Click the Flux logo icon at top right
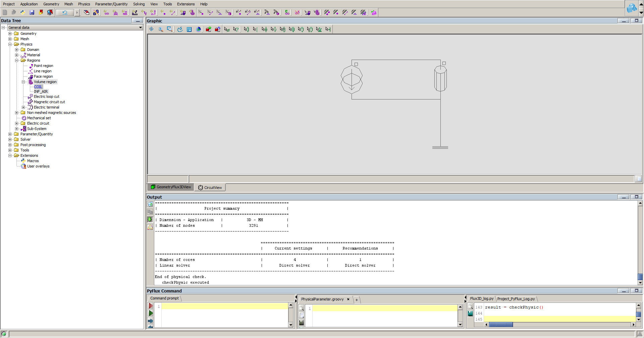The height and width of the screenshot is (338, 644). coord(632,8)
